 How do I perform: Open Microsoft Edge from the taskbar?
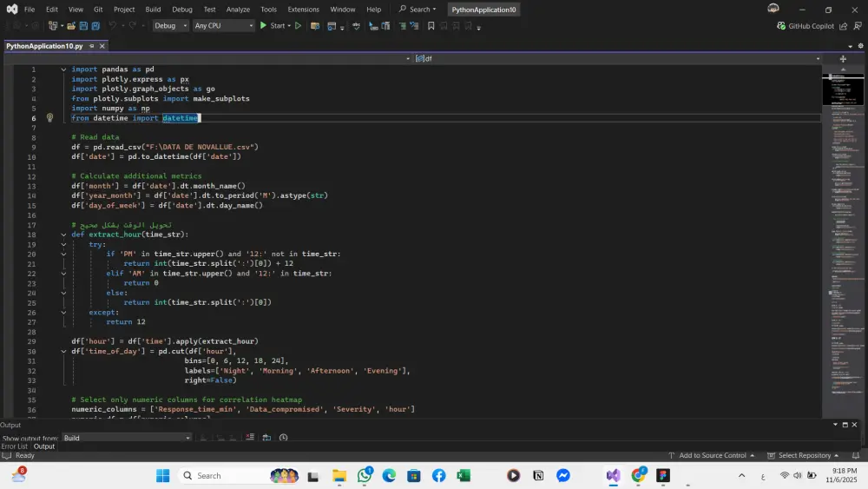(x=389, y=476)
